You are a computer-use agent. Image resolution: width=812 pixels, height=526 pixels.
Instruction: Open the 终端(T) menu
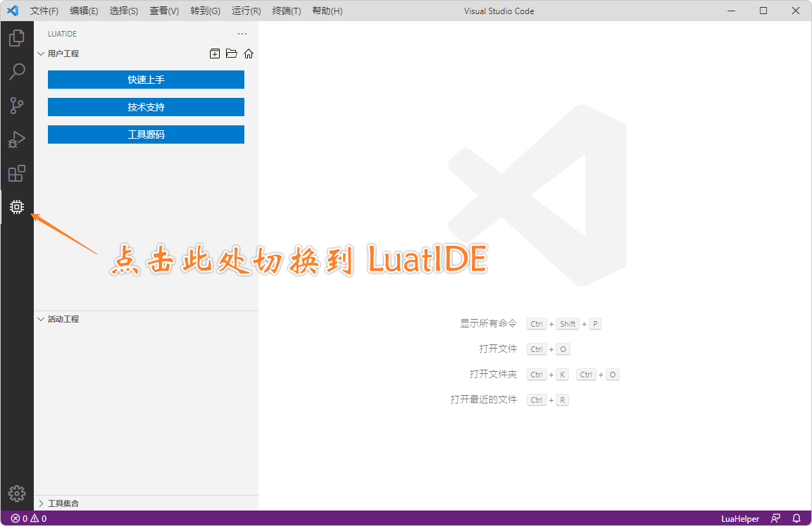coord(287,11)
